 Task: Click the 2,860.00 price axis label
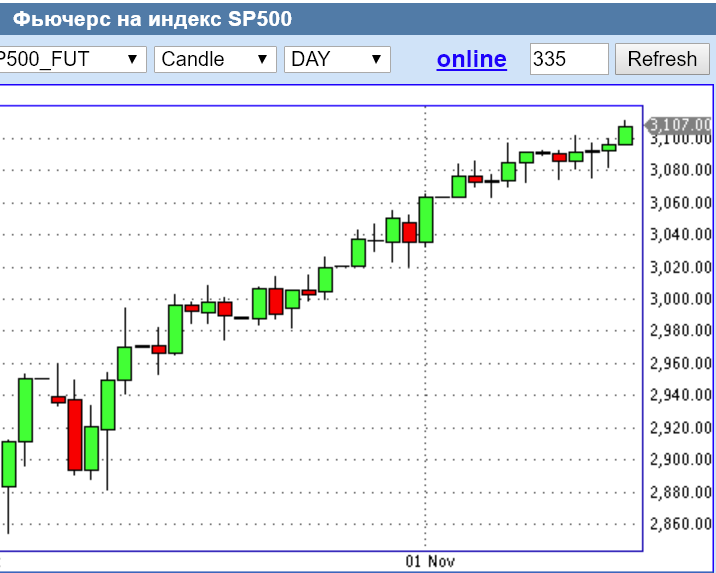pyautogui.click(x=681, y=524)
